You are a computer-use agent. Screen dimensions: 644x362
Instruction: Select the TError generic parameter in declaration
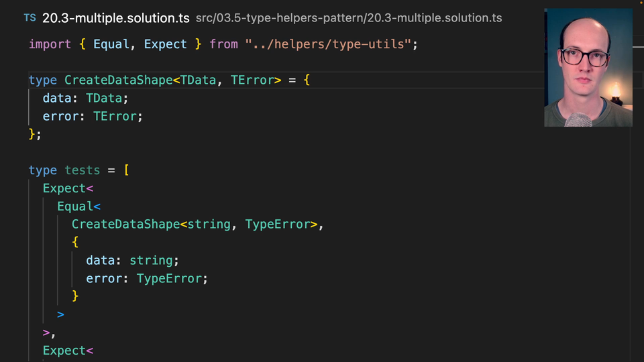click(x=252, y=80)
